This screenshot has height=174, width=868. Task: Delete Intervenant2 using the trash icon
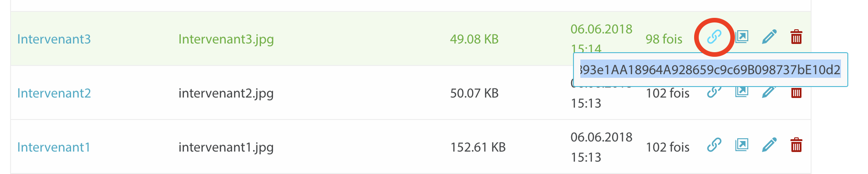pyautogui.click(x=796, y=92)
